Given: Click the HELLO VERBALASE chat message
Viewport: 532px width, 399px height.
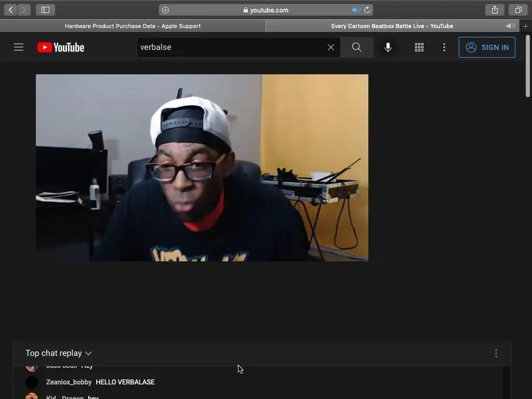Looking at the screenshot, I should pos(125,382).
